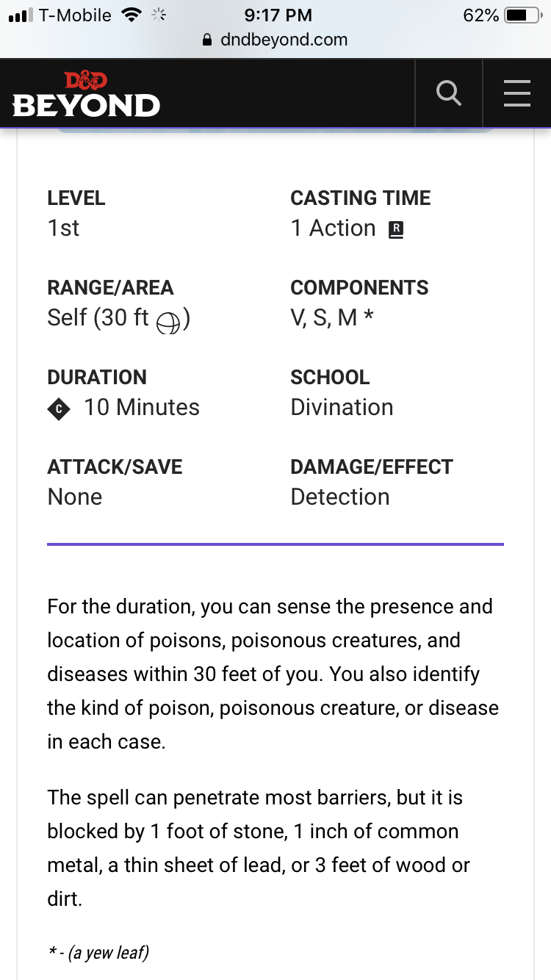Click the "10 Minutes" duration value
Viewport: 551px width, 980px height.
(142, 407)
